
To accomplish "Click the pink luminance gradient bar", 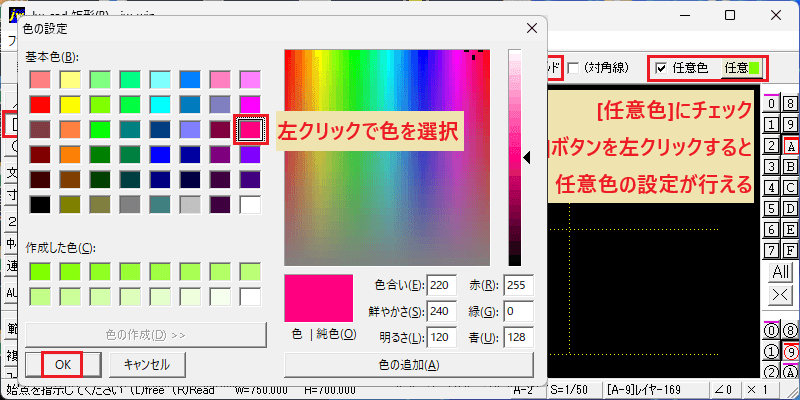I will click(x=514, y=157).
